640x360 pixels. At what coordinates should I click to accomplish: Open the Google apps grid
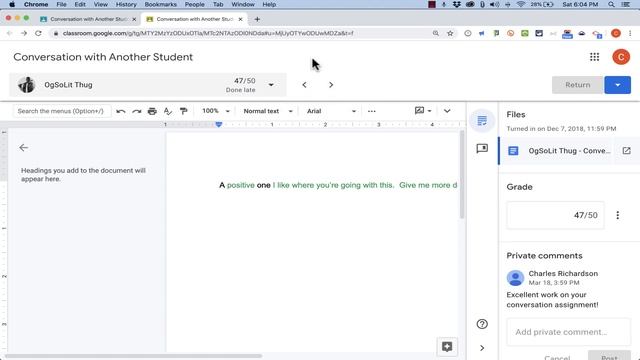tap(594, 57)
